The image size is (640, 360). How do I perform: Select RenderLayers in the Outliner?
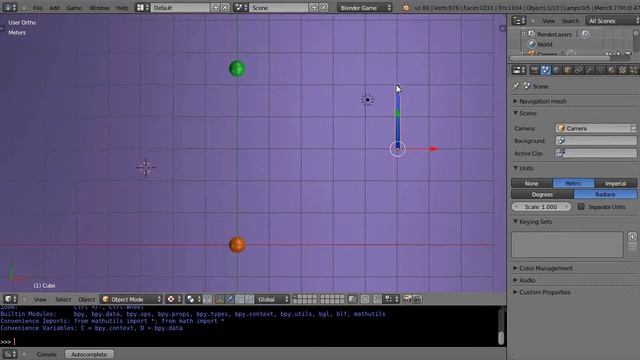coord(554,34)
